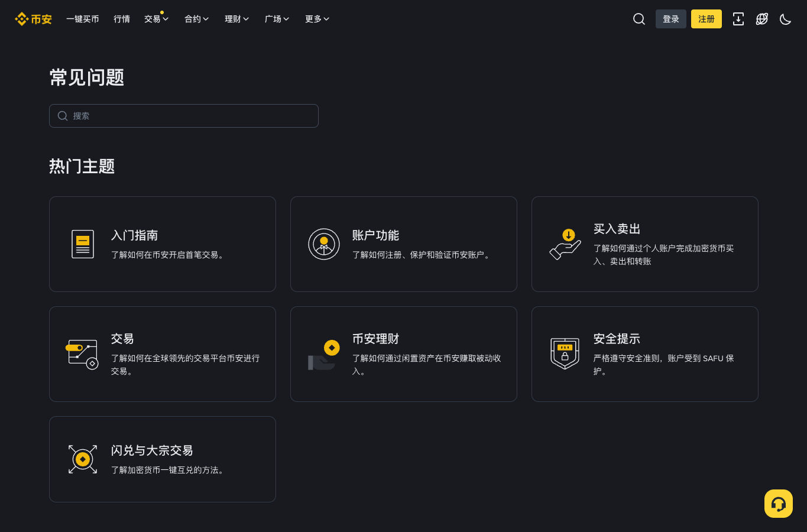
Task: Open the 安全提示 topic title
Action: [617, 339]
